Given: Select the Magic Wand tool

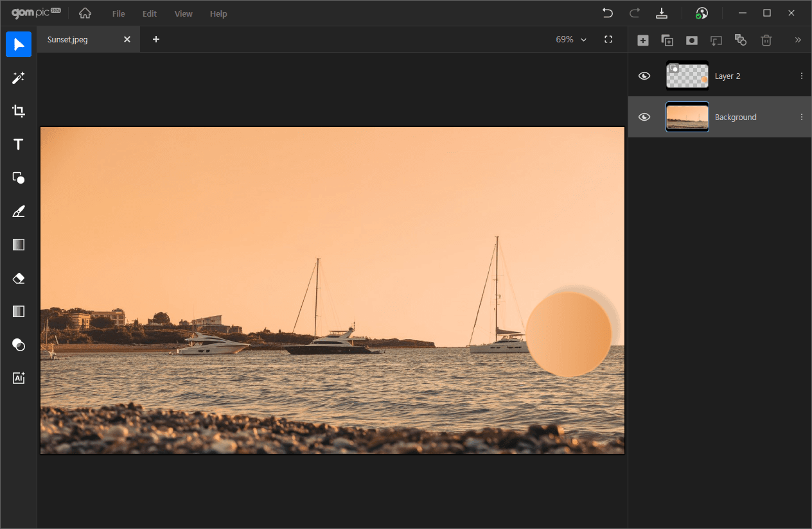Looking at the screenshot, I should tap(19, 78).
